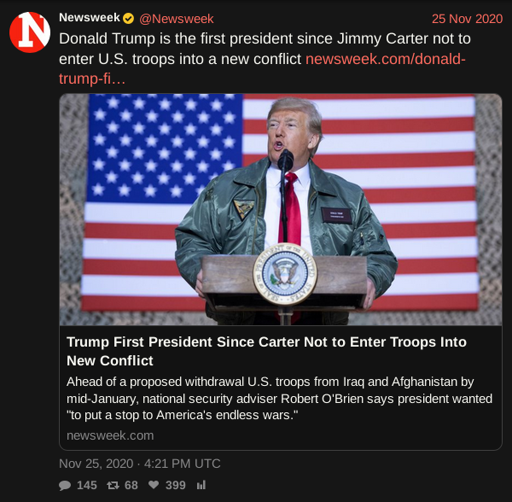Viewport: 512px width, 502px height.
Task: Click the presidential seal in the photo
Action: click(285, 274)
